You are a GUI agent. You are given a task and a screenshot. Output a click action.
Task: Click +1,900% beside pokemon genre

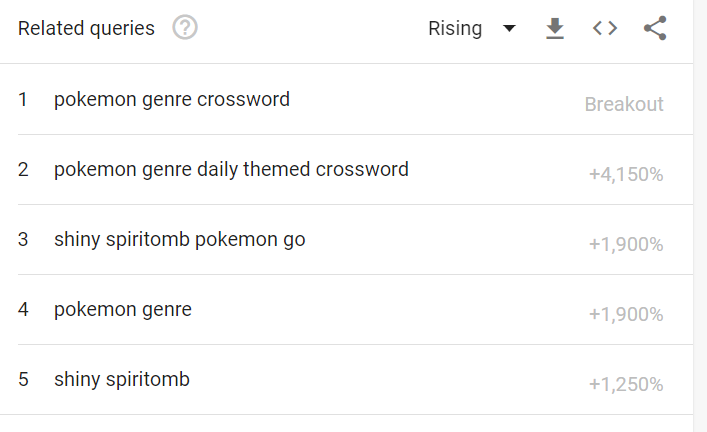626,314
